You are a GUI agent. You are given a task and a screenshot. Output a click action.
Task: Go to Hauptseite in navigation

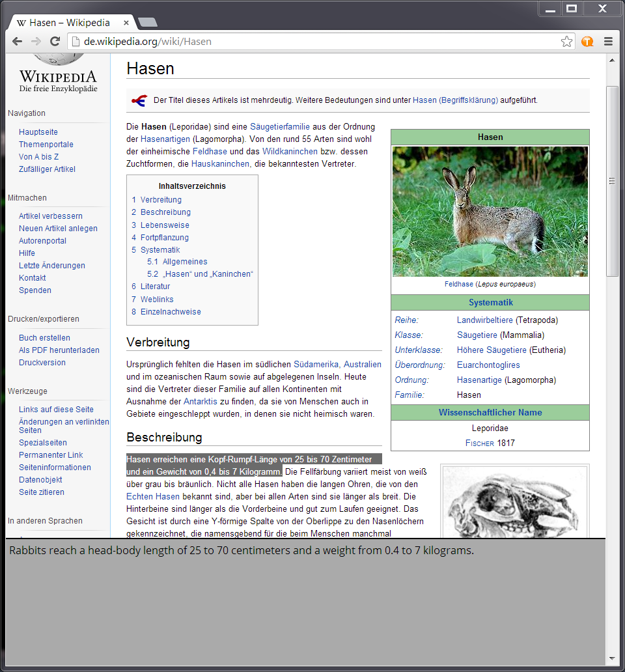point(38,132)
